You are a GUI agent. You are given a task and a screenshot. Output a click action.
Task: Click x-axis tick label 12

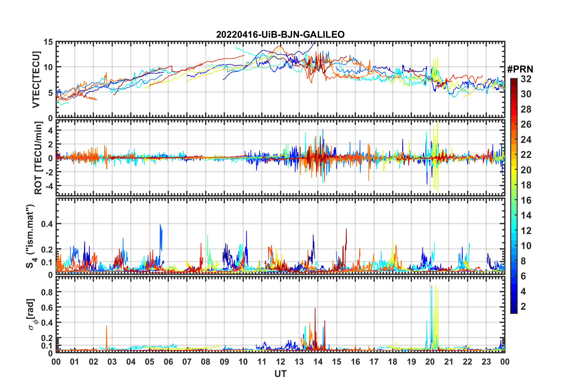tap(280, 362)
